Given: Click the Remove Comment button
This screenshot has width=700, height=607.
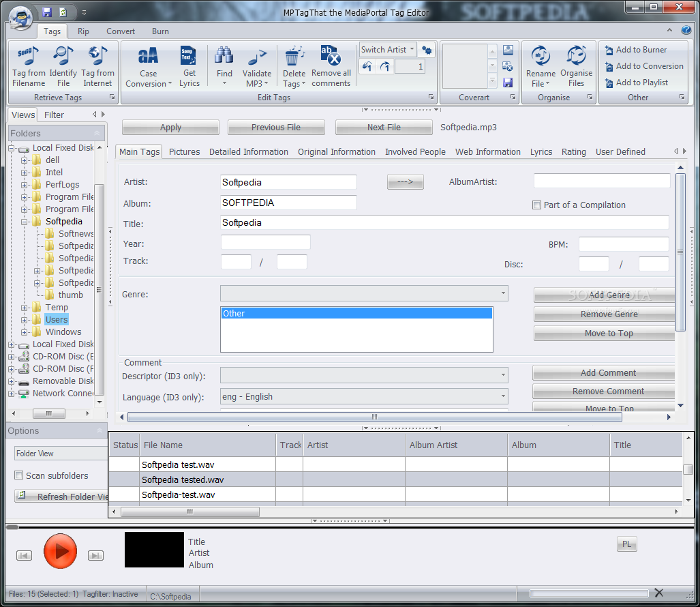Looking at the screenshot, I should tap(604, 391).
